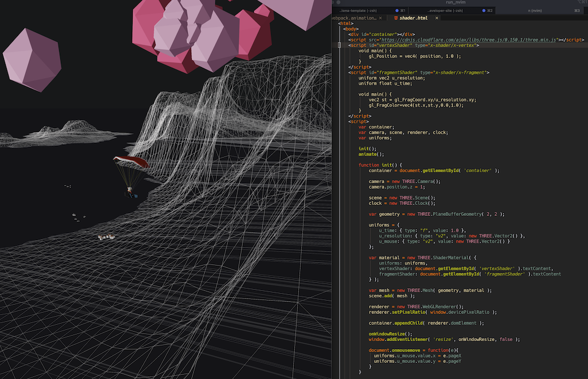Click the red paraglider in the 3D scene
The height and width of the screenshot is (379, 588).
pyautogui.click(x=130, y=162)
